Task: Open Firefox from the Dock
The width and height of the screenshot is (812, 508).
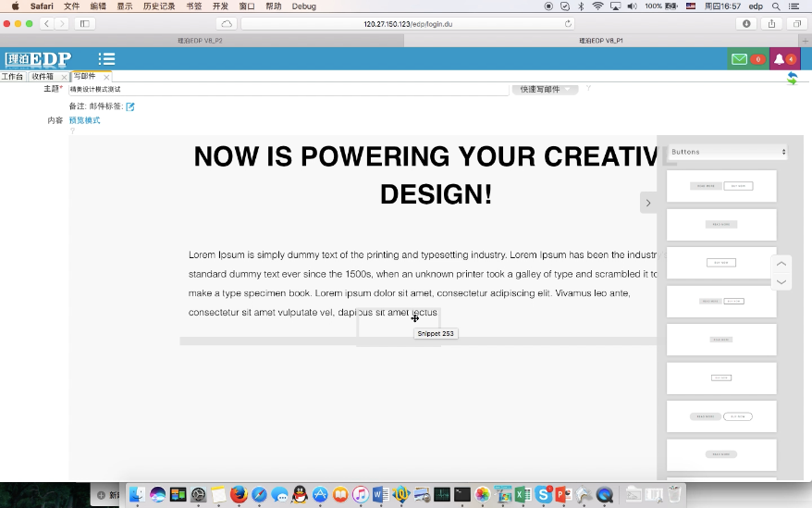Action: [238, 495]
